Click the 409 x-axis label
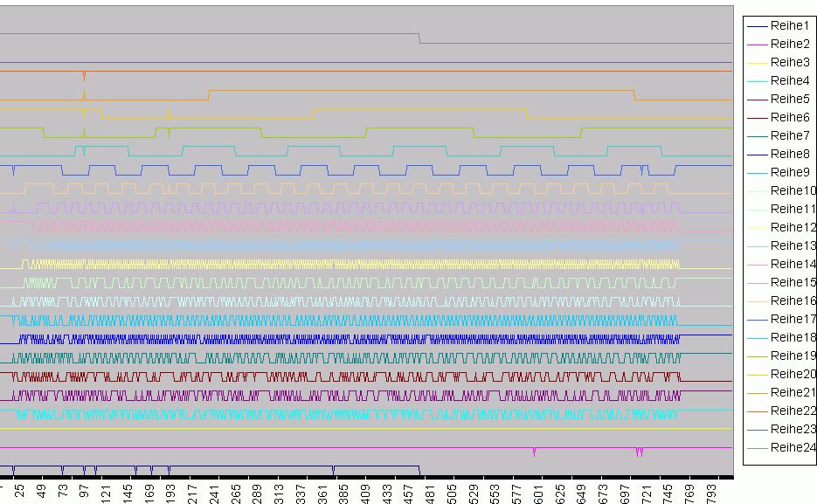This screenshot has width=817, height=504. [x=365, y=494]
